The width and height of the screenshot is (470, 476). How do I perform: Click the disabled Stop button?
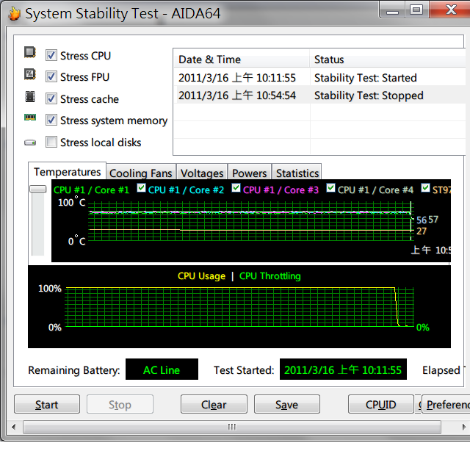point(120,404)
